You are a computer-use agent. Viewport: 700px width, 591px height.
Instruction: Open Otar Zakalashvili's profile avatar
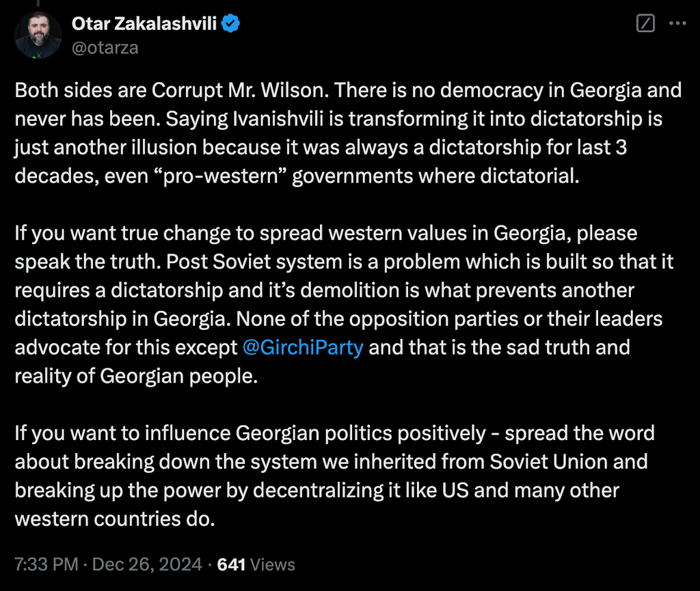[38, 36]
